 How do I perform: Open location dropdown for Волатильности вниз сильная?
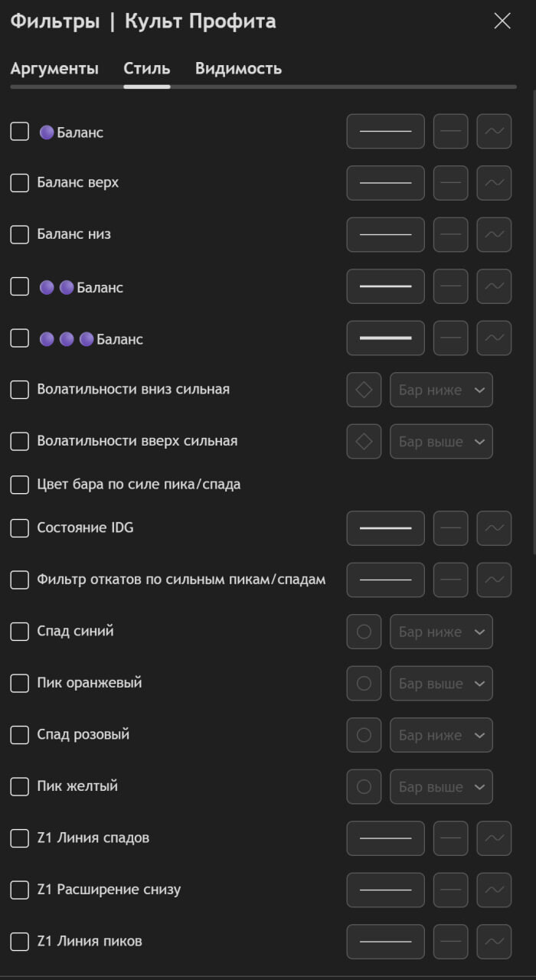point(441,390)
